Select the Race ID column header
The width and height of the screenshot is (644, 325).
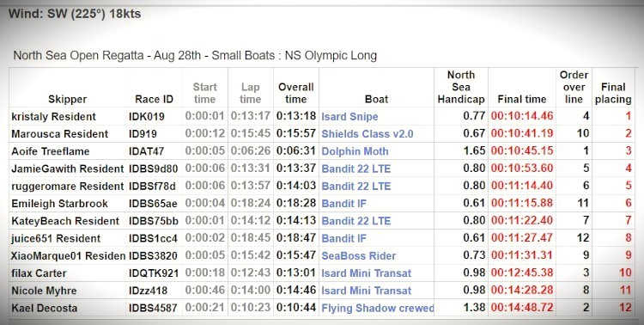154,99
